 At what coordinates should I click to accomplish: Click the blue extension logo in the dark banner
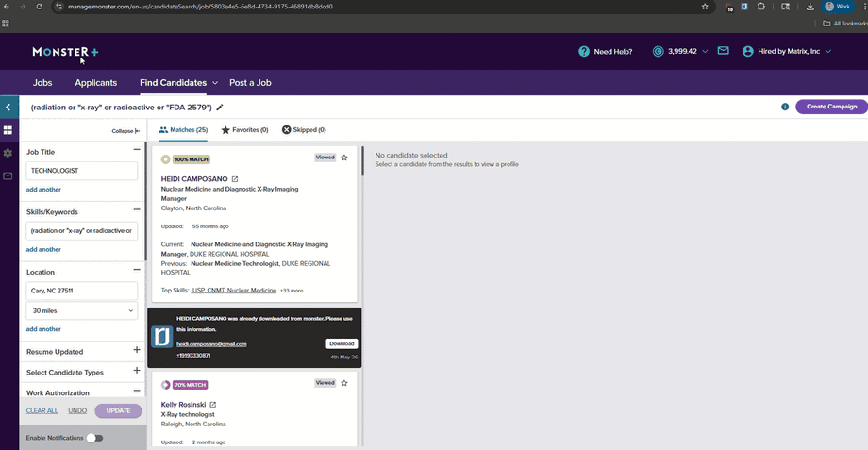click(x=162, y=337)
